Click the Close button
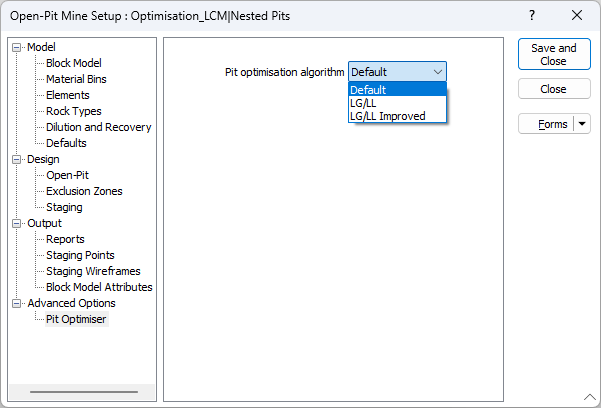 pyautogui.click(x=554, y=89)
